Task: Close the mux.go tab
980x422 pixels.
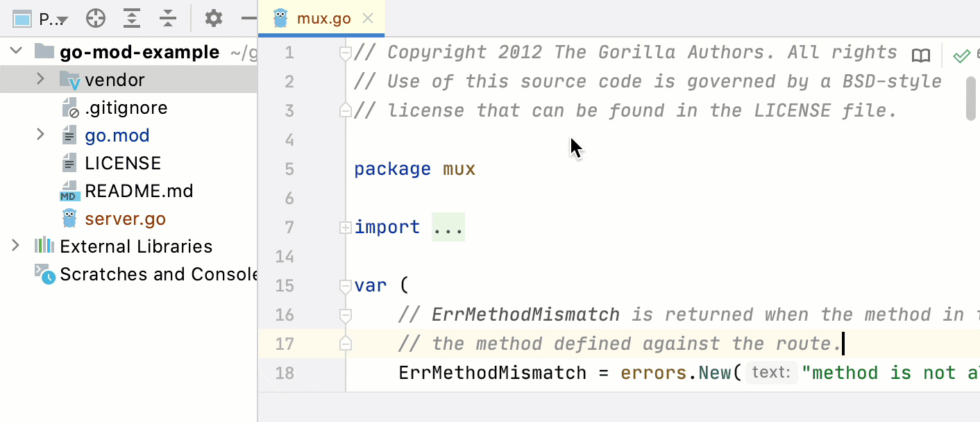Action: [x=369, y=19]
